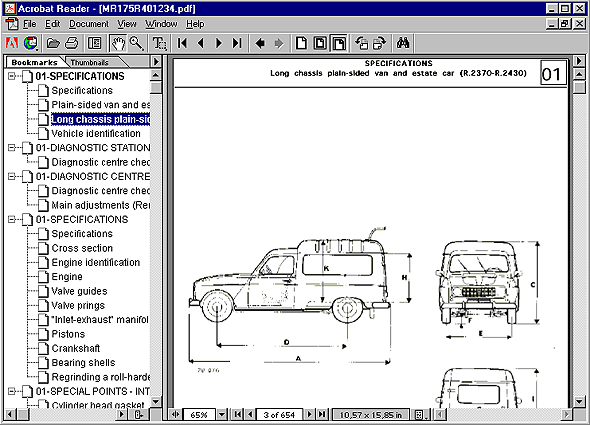Screen dimensions: 590x425
Task: Go to next page toolbar arrow
Action: pos(219,43)
